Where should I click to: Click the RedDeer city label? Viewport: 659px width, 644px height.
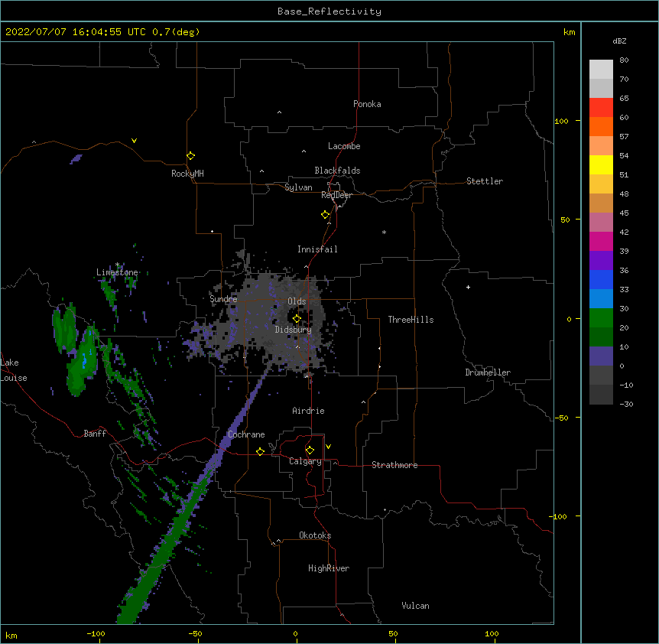pos(336,195)
